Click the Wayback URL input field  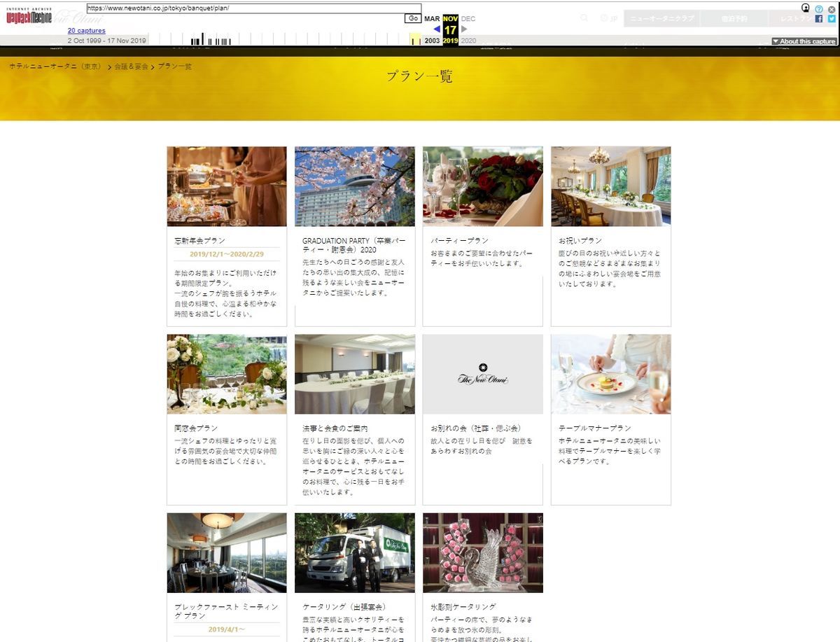pos(254,8)
